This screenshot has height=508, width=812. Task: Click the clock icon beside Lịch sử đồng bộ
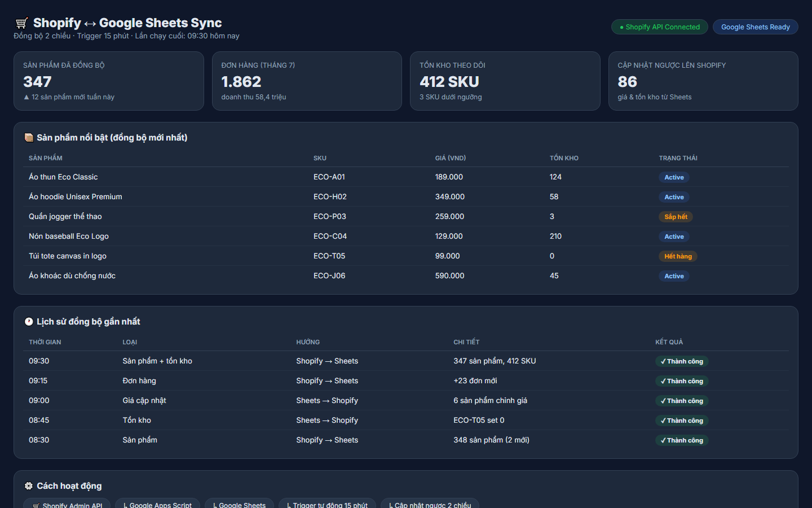pos(29,322)
